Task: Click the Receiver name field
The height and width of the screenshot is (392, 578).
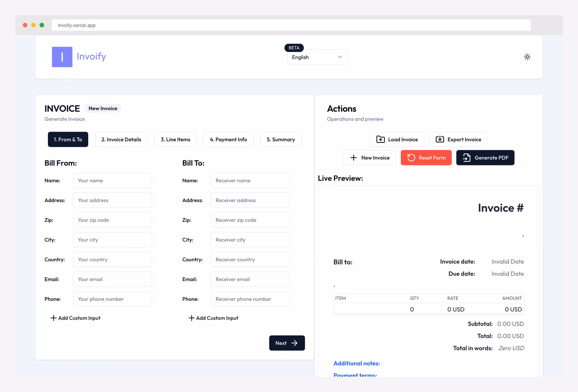Action: [250, 180]
